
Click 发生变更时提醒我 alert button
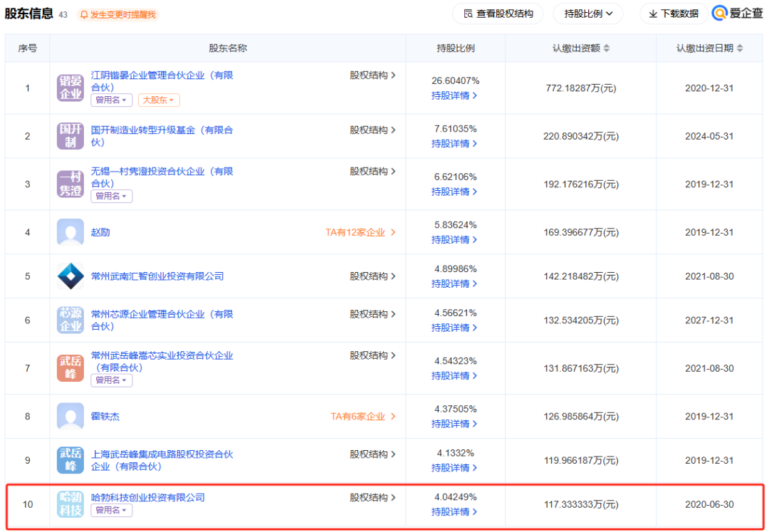118,15
